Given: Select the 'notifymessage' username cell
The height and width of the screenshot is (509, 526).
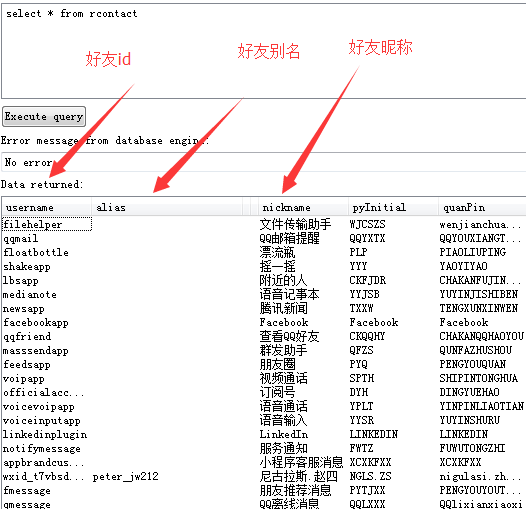Looking at the screenshot, I should (x=47, y=448).
